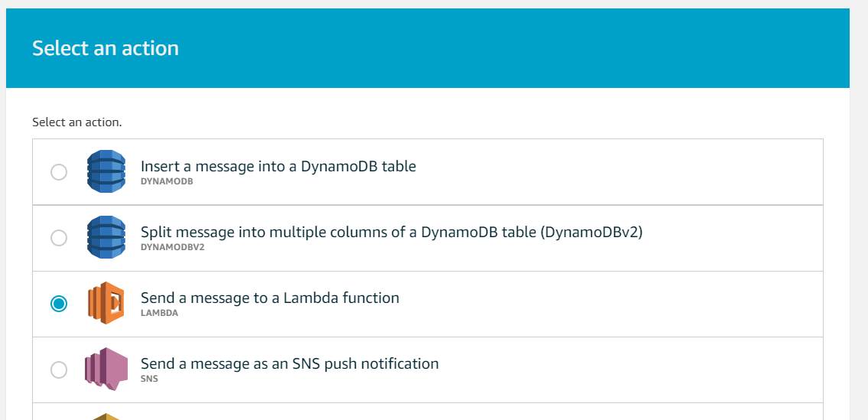Click the partially visible gold icon at bottom

coord(106,416)
